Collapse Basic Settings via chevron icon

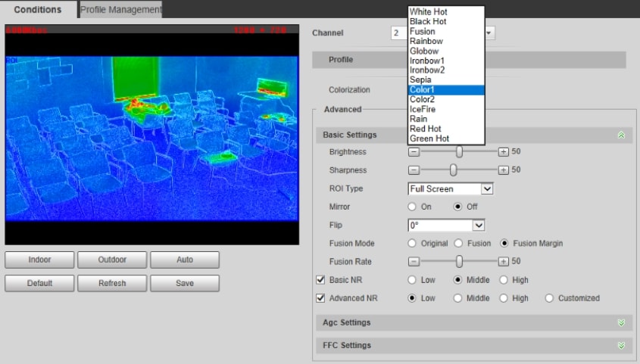[x=621, y=135]
